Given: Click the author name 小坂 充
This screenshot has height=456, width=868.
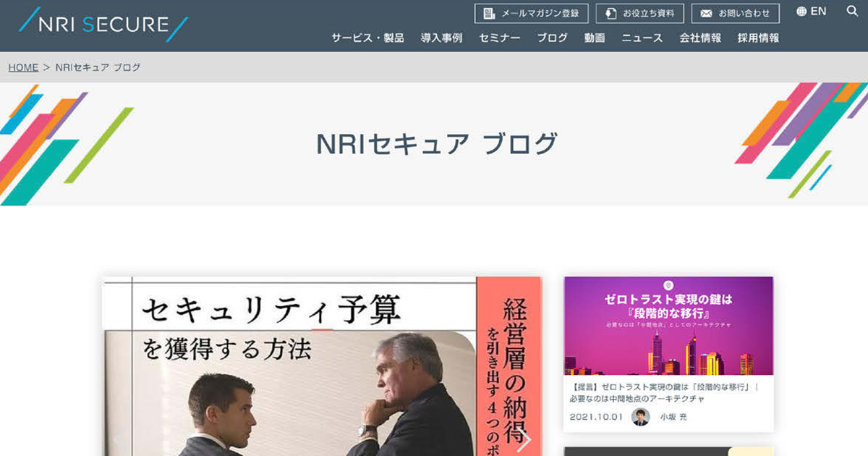Looking at the screenshot, I should pos(672,418).
